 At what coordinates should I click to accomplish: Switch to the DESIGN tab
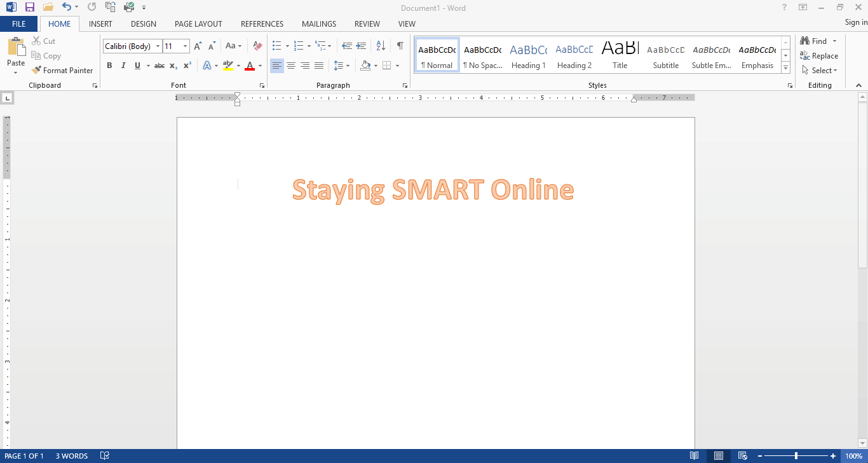point(144,24)
